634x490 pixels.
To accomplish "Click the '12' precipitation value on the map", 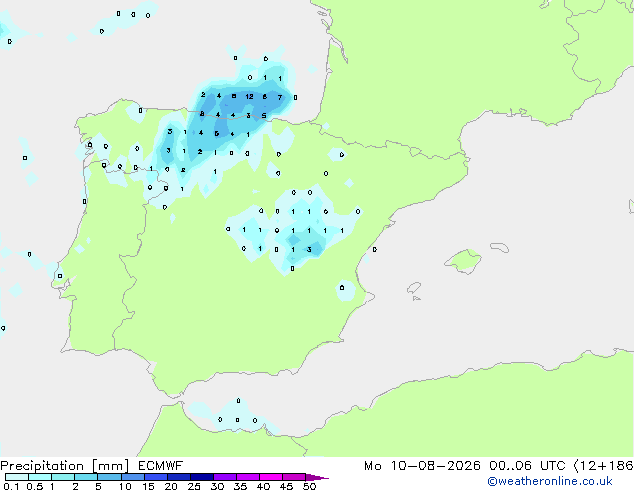I will (249, 96).
